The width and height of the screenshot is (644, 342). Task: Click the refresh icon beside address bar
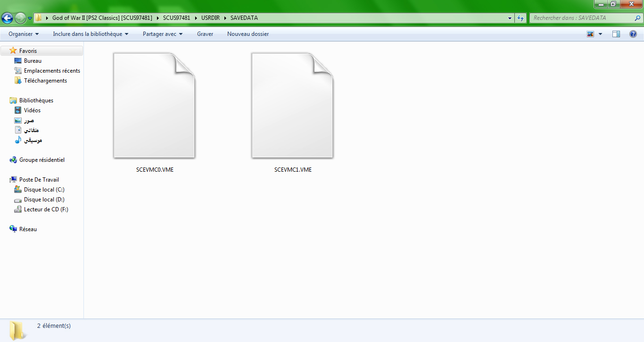520,18
